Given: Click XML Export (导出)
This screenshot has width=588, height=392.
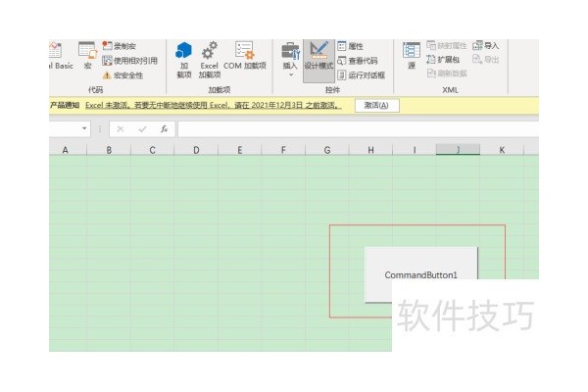Looking at the screenshot, I should coord(486,59).
